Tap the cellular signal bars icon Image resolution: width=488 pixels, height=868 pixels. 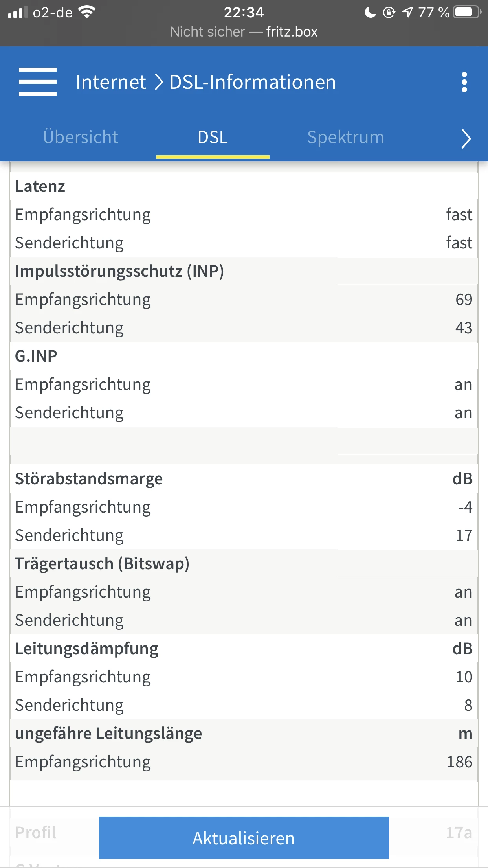18,13
